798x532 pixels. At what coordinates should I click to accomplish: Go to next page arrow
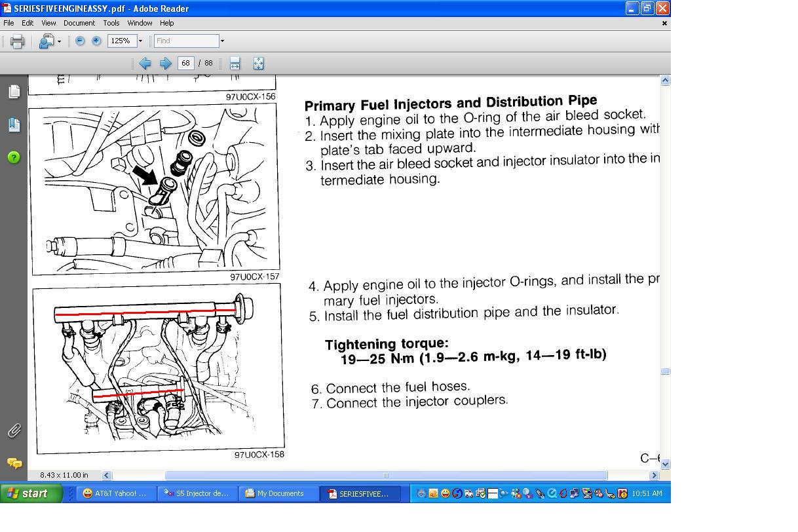click(165, 63)
